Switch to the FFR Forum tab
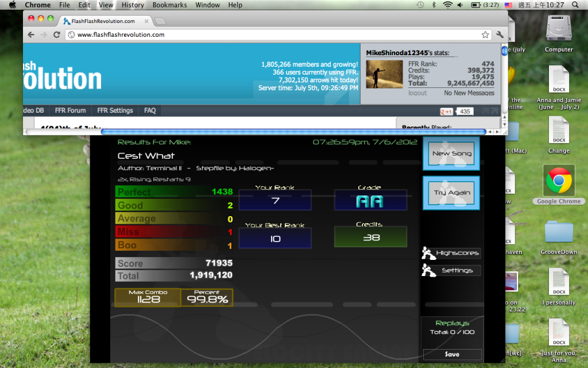This screenshot has height=368, width=588. pos(70,110)
